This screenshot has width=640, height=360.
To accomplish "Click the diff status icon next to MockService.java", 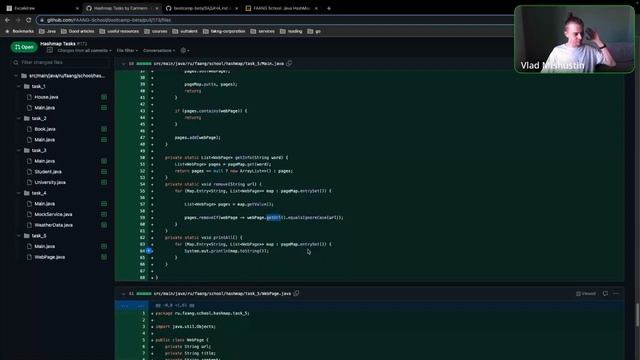I will click(104, 214).
